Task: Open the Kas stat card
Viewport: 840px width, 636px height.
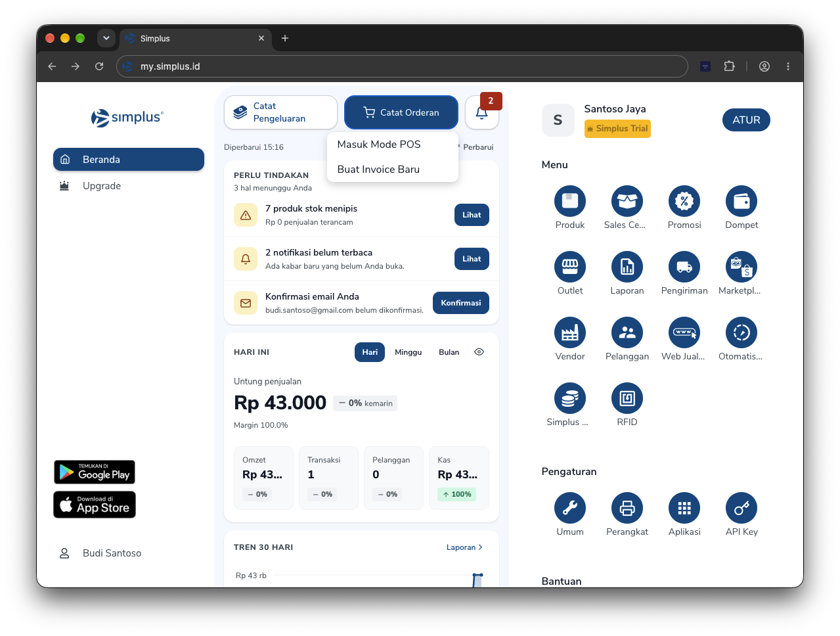Action: (458, 478)
